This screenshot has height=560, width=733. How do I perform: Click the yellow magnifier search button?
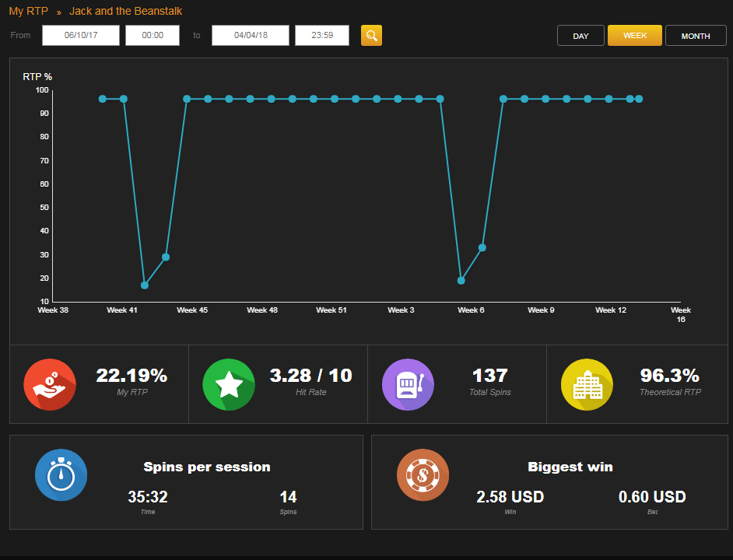pyautogui.click(x=371, y=36)
